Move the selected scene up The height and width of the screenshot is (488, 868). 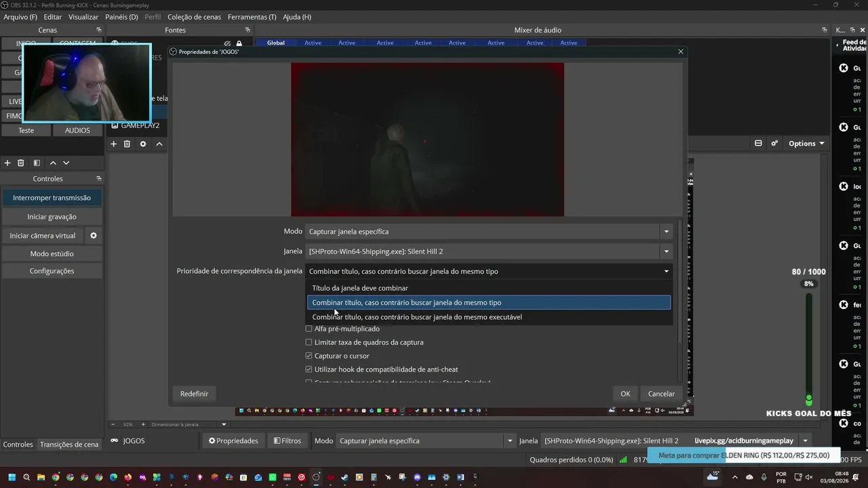click(x=53, y=163)
